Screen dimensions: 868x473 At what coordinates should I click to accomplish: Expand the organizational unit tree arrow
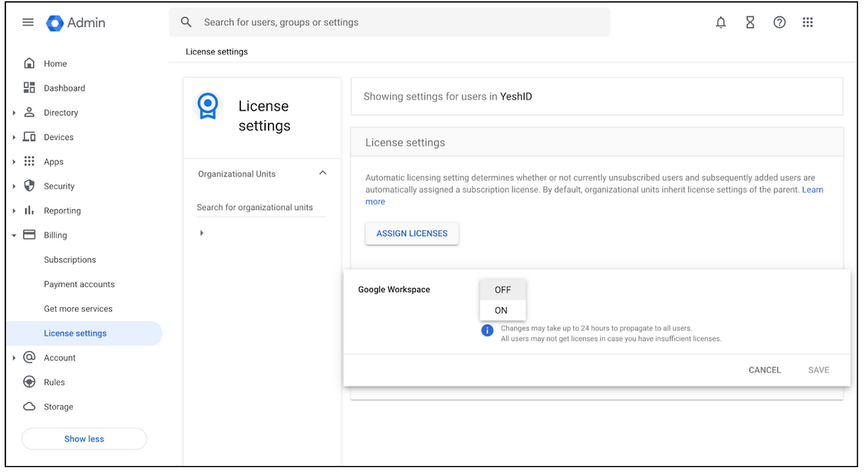pyautogui.click(x=201, y=233)
